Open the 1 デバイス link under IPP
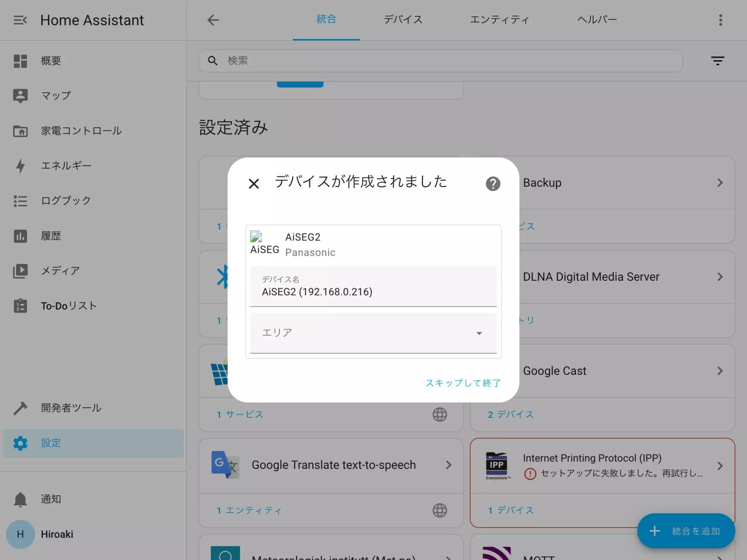This screenshot has height=560, width=747. click(x=511, y=510)
